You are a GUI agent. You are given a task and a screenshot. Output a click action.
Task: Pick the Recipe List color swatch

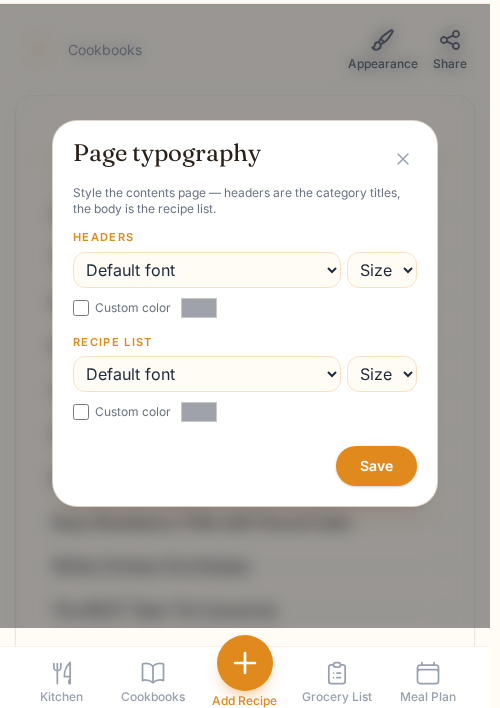click(x=199, y=412)
